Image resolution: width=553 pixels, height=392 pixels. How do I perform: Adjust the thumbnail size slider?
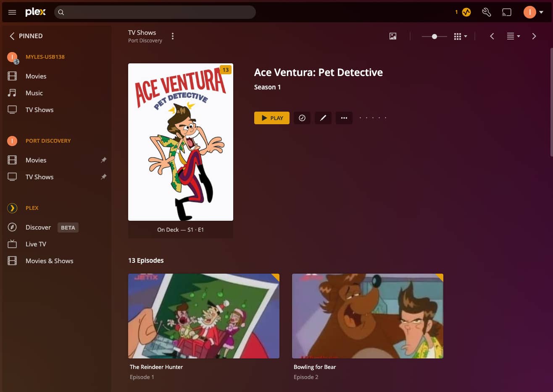pyautogui.click(x=434, y=37)
